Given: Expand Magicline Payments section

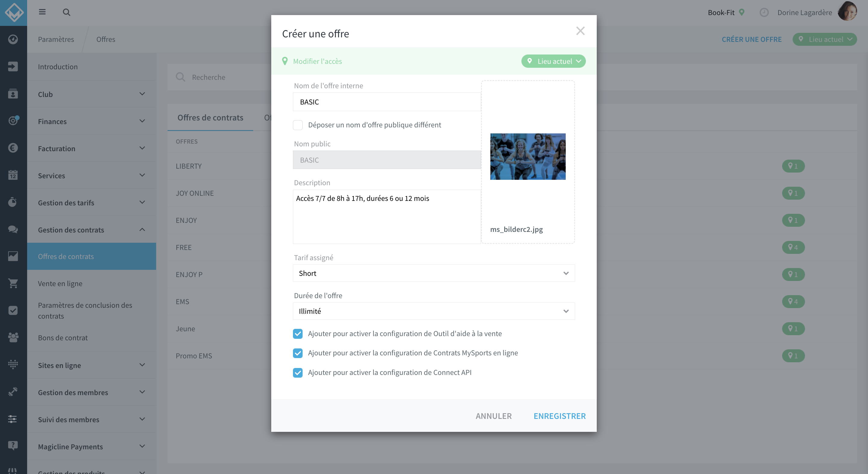Looking at the screenshot, I should tap(91, 446).
